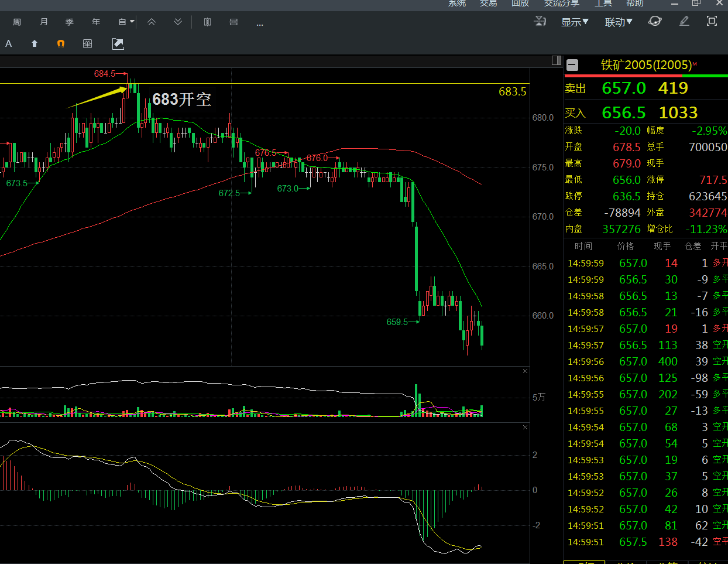Click the export/share chart icon
Viewport: 728px width, 564px height.
pos(118,43)
